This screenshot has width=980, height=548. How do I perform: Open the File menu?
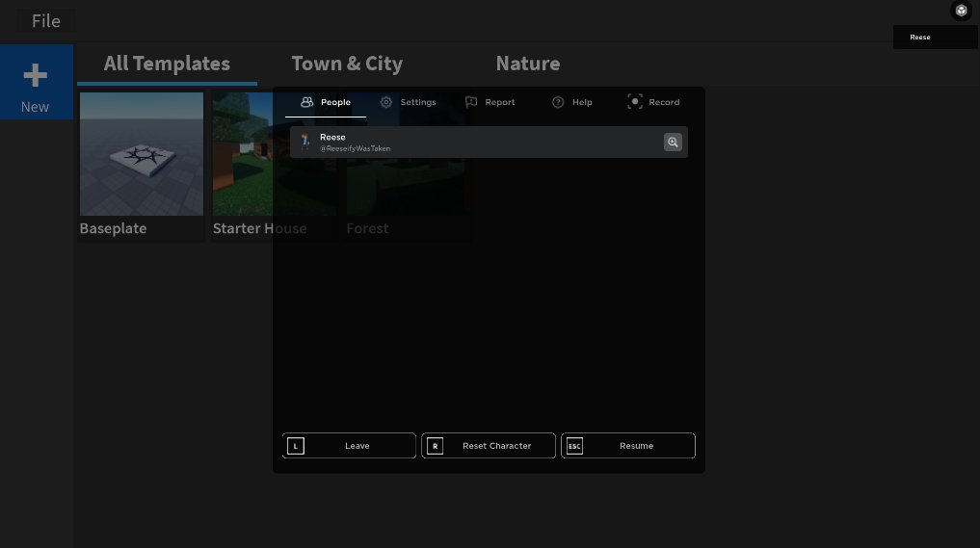(45, 20)
